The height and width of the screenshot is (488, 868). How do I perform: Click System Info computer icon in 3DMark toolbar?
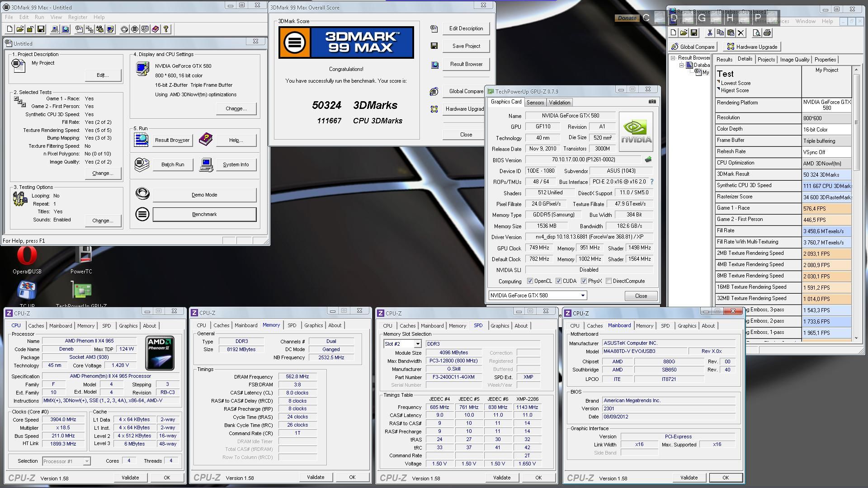(x=55, y=29)
